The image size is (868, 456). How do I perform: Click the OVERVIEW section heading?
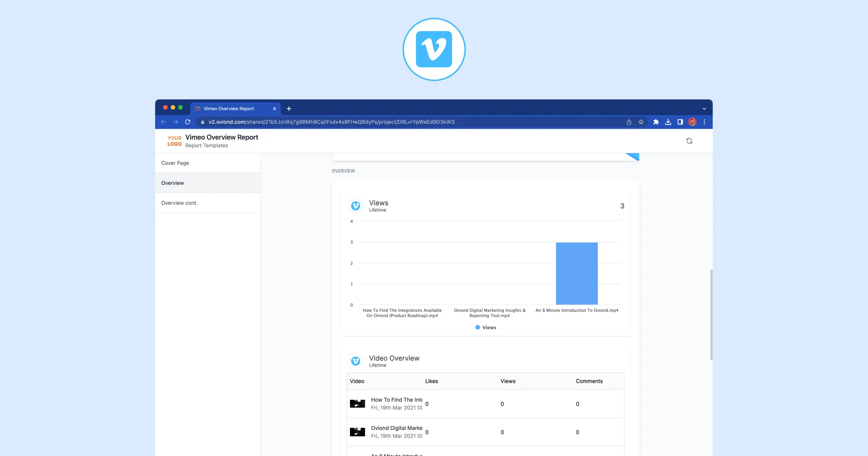pyautogui.click(x=343, y=171)
